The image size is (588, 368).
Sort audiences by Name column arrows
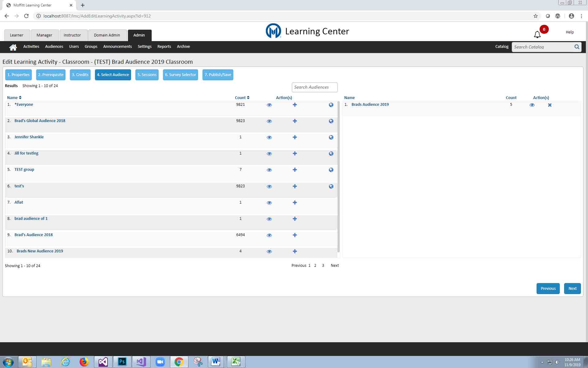(20, 98)
